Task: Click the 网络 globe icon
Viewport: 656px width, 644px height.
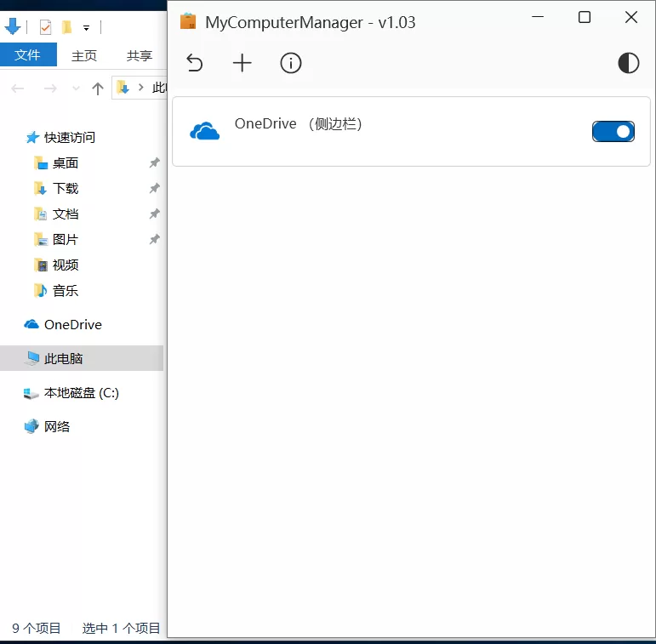Action: 31,426
